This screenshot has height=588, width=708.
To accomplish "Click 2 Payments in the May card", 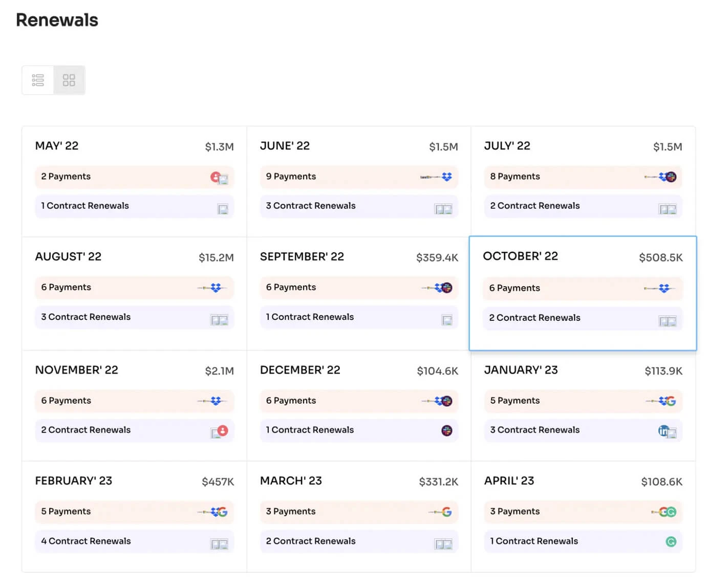I will click(x=134, y=177).
